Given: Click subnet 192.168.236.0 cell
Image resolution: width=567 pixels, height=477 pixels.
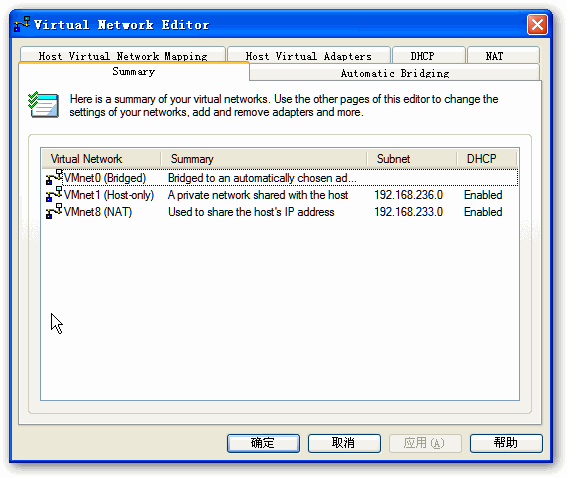Looking at the screenshot, I should pyautogui.click(x=409, y=195).
